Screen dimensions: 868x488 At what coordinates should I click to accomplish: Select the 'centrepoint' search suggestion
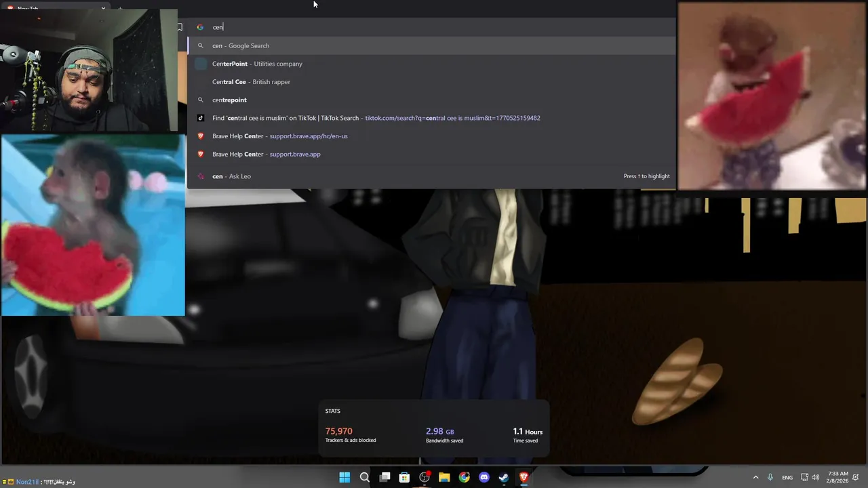coord(432,100)
